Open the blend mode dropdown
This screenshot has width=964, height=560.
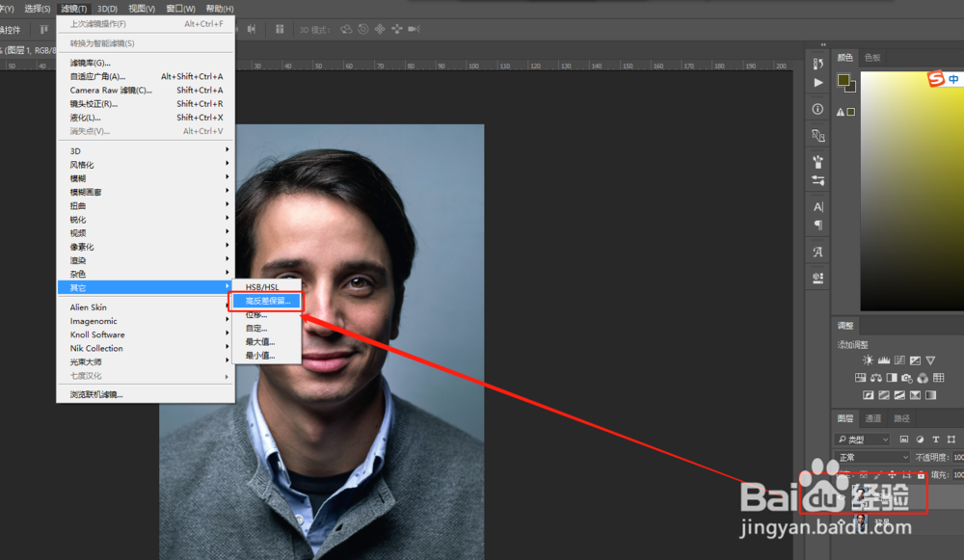[872, 457]
